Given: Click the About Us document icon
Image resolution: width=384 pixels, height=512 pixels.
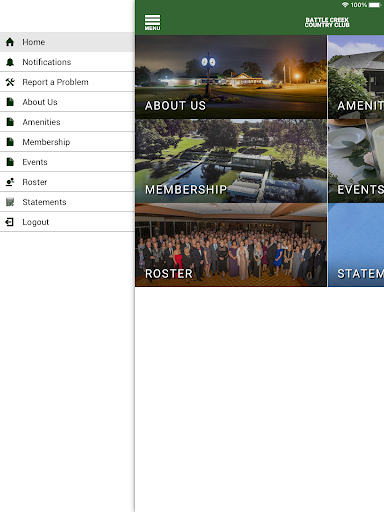Looking at the screenshot, I should [10, 102].
